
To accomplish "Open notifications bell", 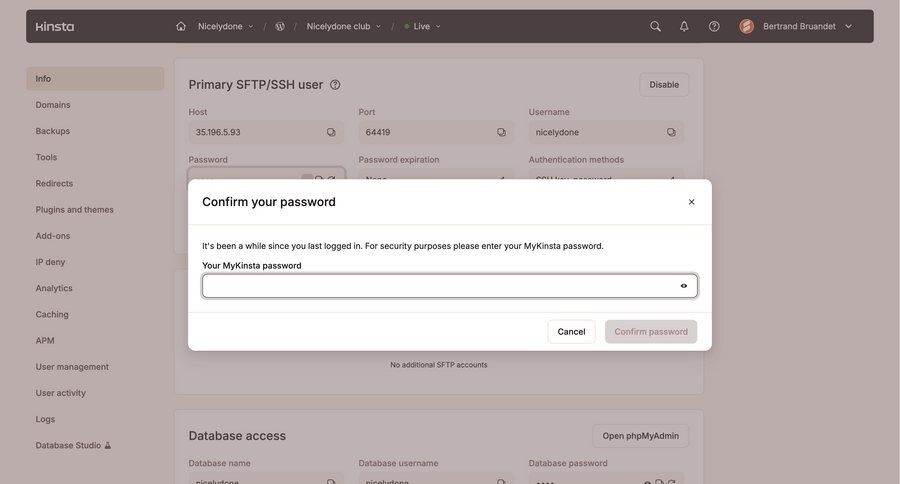I will 684,26.
